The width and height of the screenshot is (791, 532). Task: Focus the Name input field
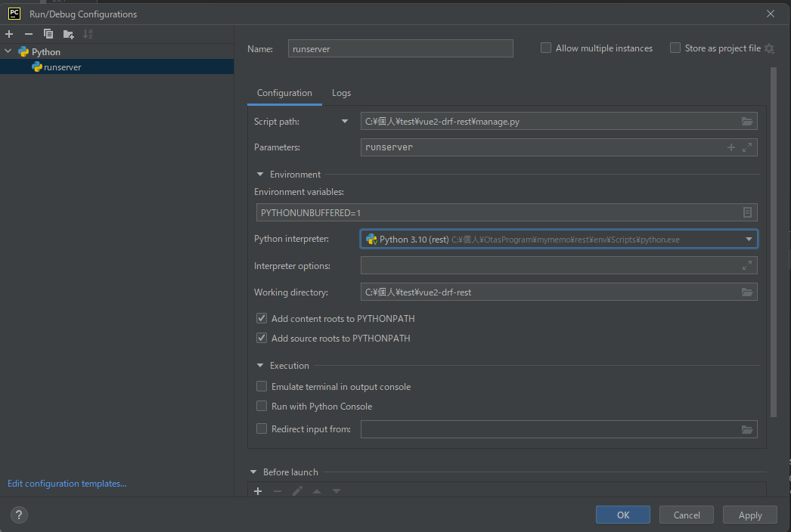[401, 48]
